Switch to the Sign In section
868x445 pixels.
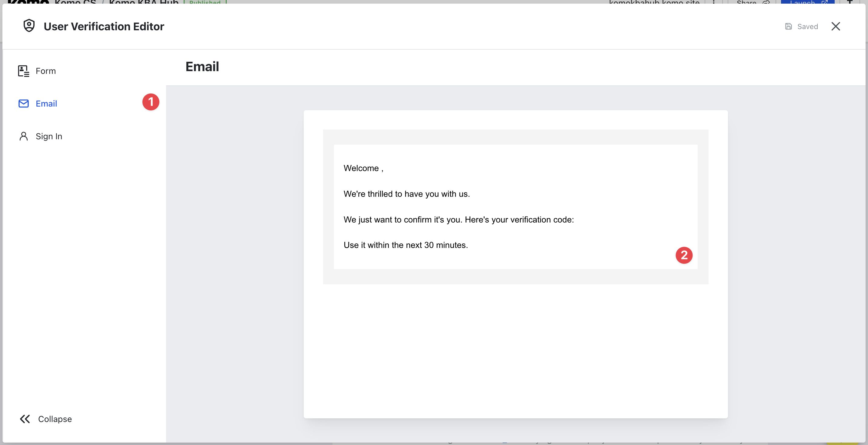pyautogui.click(x=49, y=136)
